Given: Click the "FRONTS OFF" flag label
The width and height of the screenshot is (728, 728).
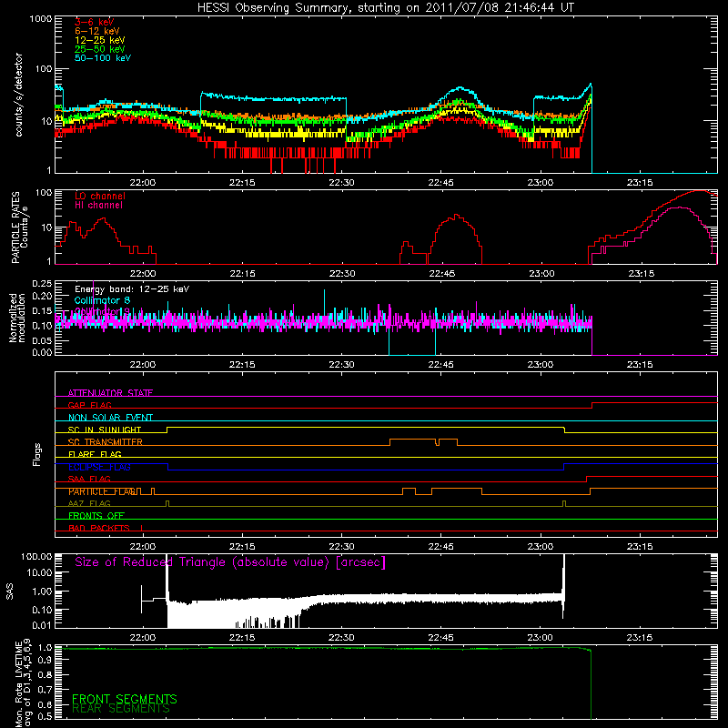Looking at the screenshot, I should (96, 516).
